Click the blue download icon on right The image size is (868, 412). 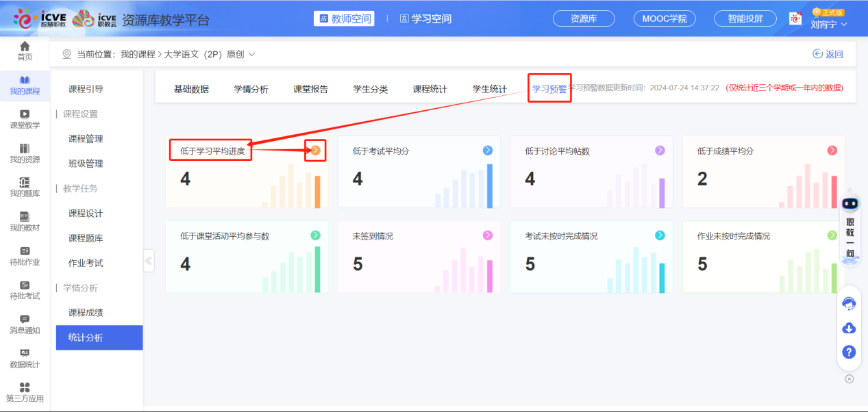click(x=848, y=328)
